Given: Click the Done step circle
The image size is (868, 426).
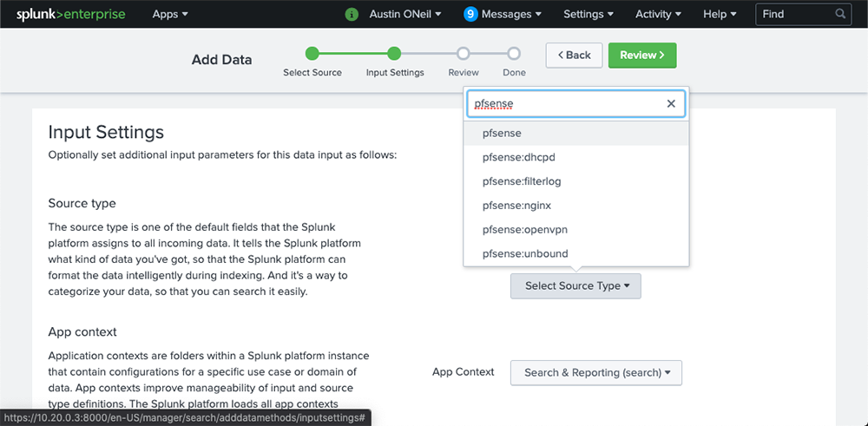Looking at the screenshot, I should point(514,54).
